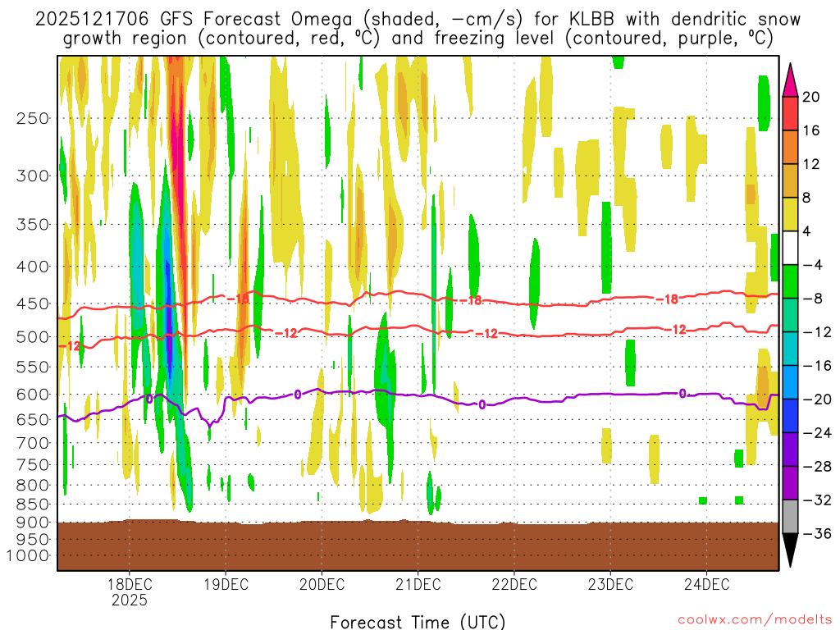The height and width of the screenshot is (630, 840).
Task: Click the 24DEC date label
Action: 707,585
